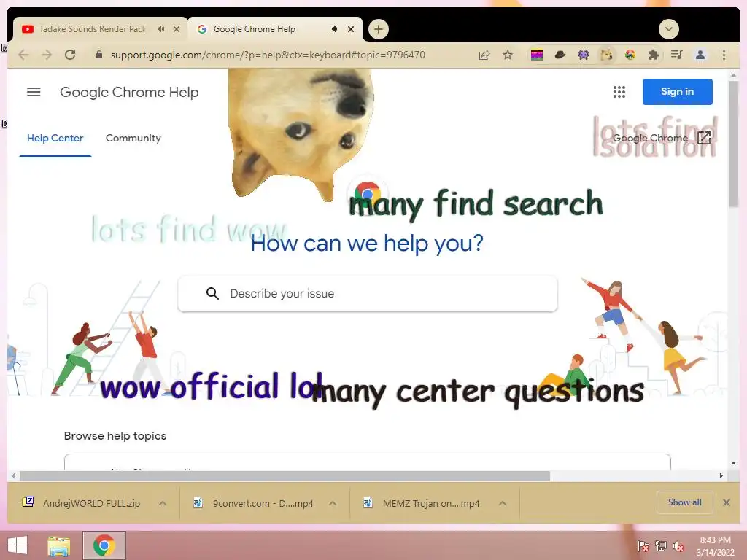Select the Community tab
The image size is (747, 560).
(x=133, y=138)
